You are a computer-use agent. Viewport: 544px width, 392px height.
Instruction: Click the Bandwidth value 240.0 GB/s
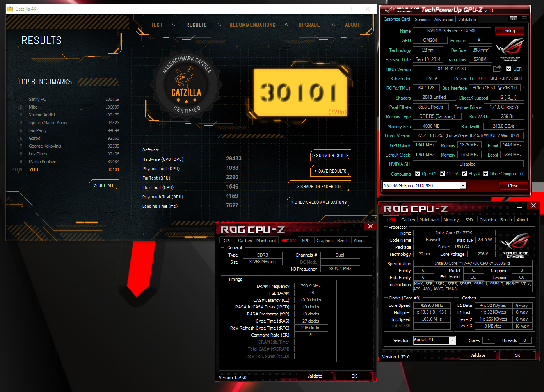point(503,126)
